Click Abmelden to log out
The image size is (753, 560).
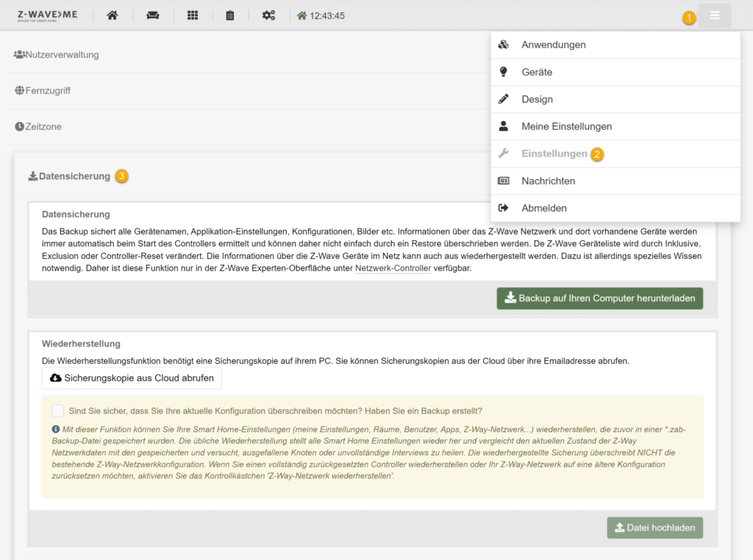click(615, 208)
